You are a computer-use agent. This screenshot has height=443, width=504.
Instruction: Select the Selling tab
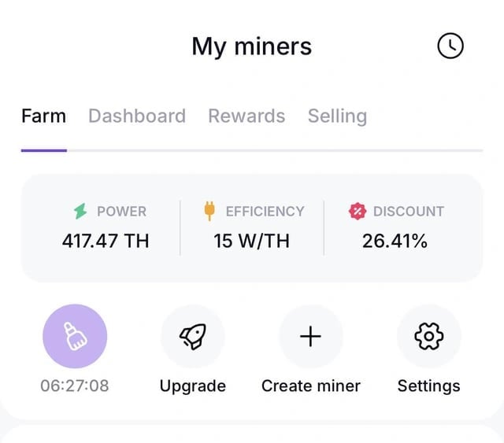(x=337, y=116)
